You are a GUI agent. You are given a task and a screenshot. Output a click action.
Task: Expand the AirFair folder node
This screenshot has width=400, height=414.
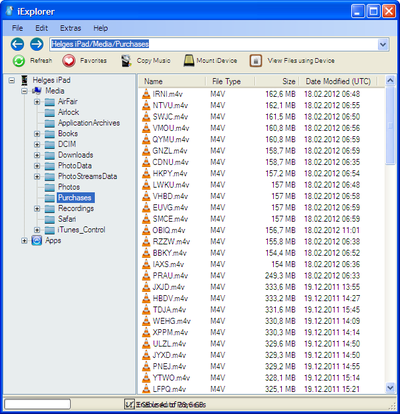coord(37,102)
